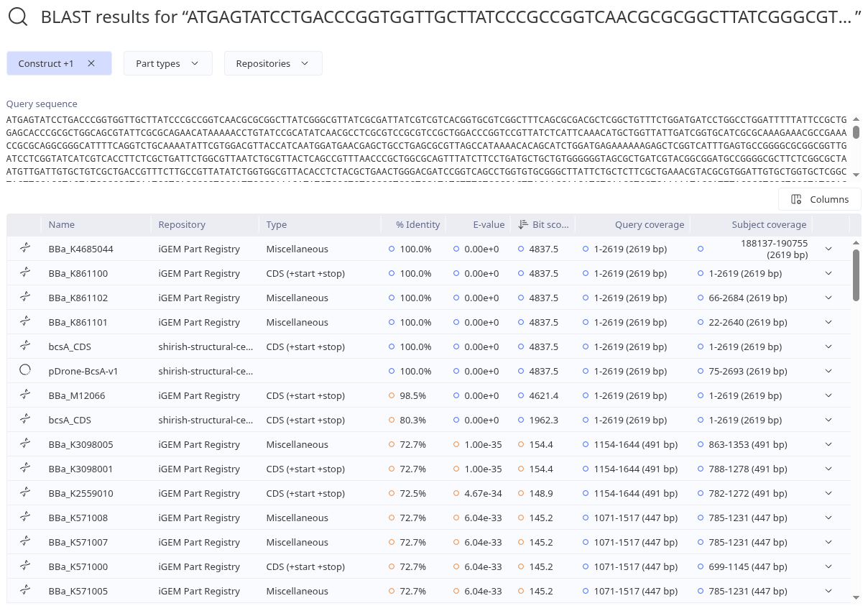Expand row BBa_M12066 details
868x611 pixels.
click(x=828, y=395)
